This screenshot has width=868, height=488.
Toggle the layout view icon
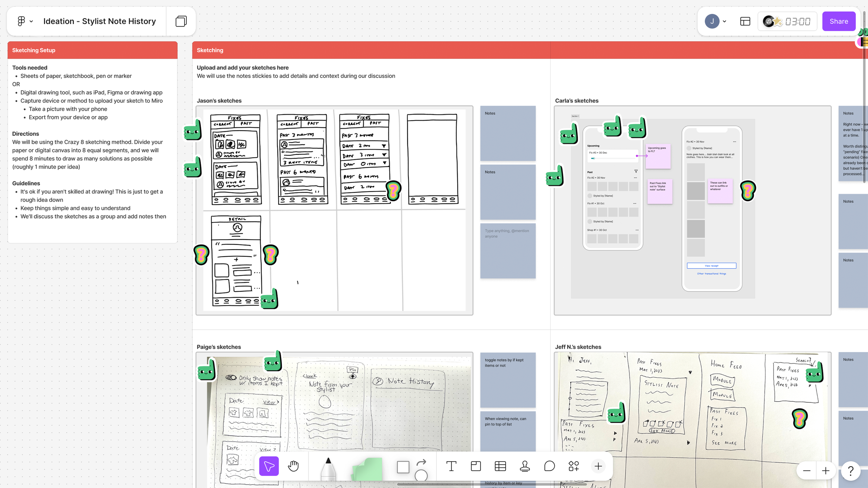coord(745,22)
